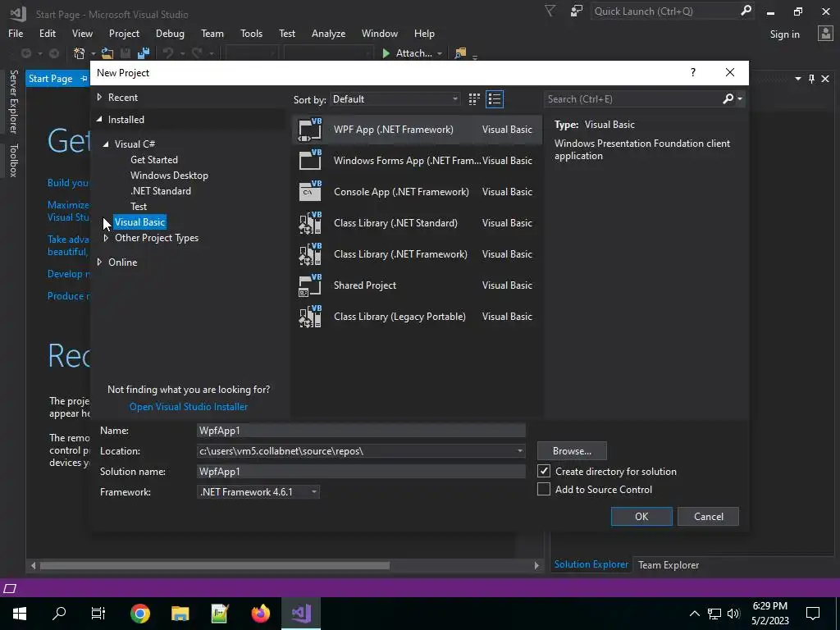Click the Visual Studio taskbar icon

tap(301, 614)
